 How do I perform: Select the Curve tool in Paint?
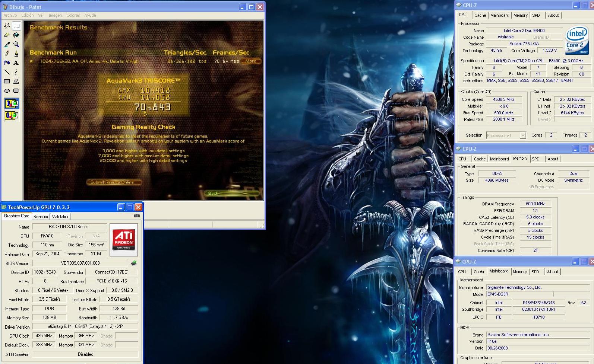tap(16, 72)
